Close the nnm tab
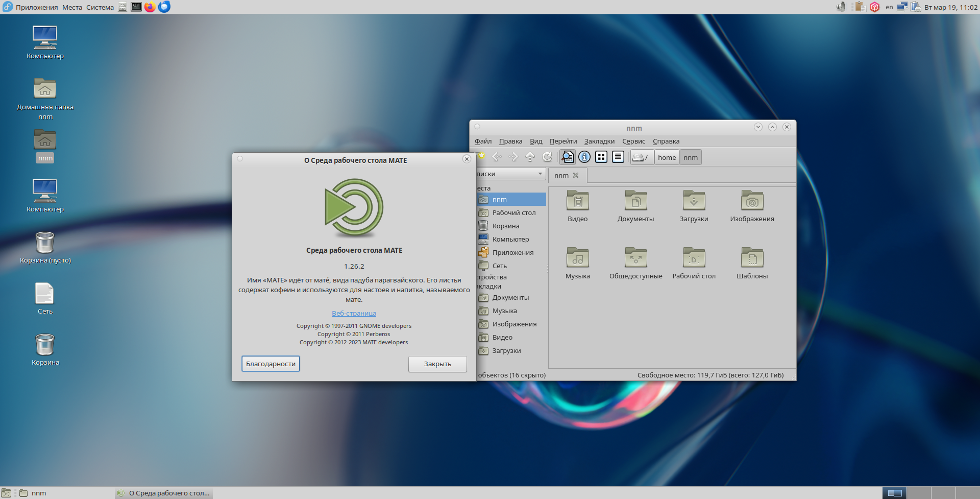 (576, 175)
